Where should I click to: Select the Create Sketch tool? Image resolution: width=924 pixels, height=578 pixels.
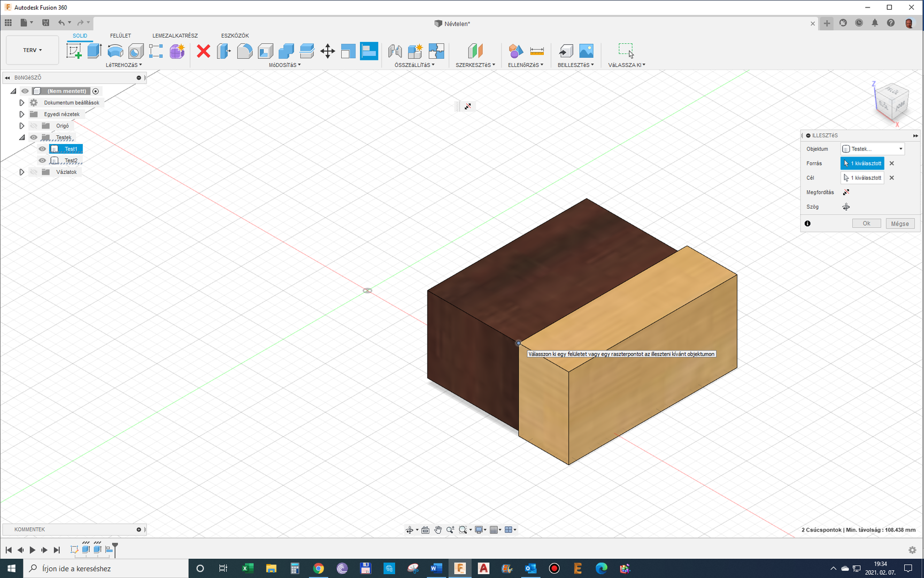[74, 51]
